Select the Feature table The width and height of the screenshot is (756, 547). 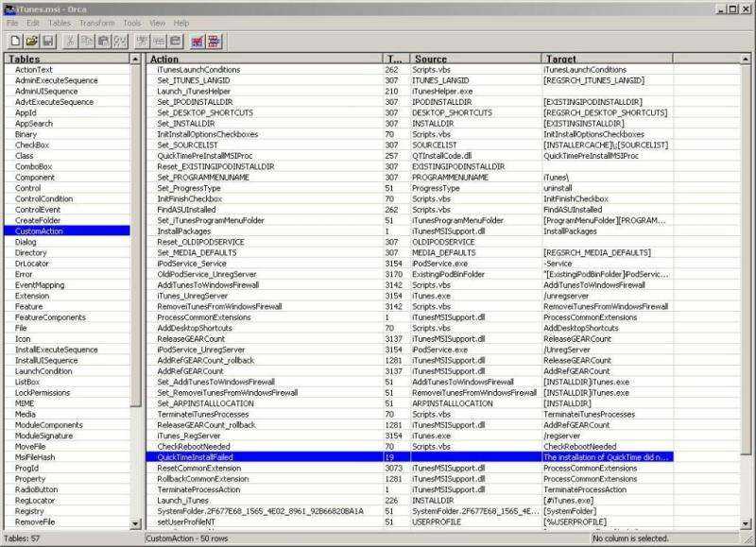point(29,306)
